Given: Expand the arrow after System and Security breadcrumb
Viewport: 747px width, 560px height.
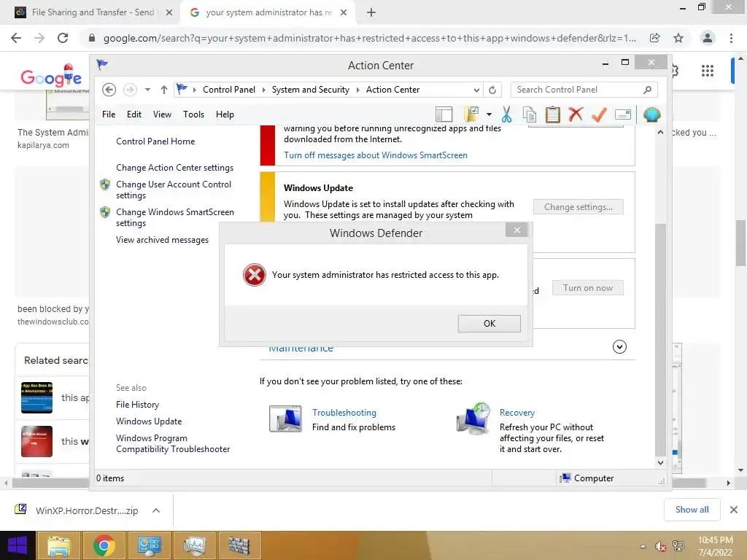Looking at the screenshot, I should 357,90.
